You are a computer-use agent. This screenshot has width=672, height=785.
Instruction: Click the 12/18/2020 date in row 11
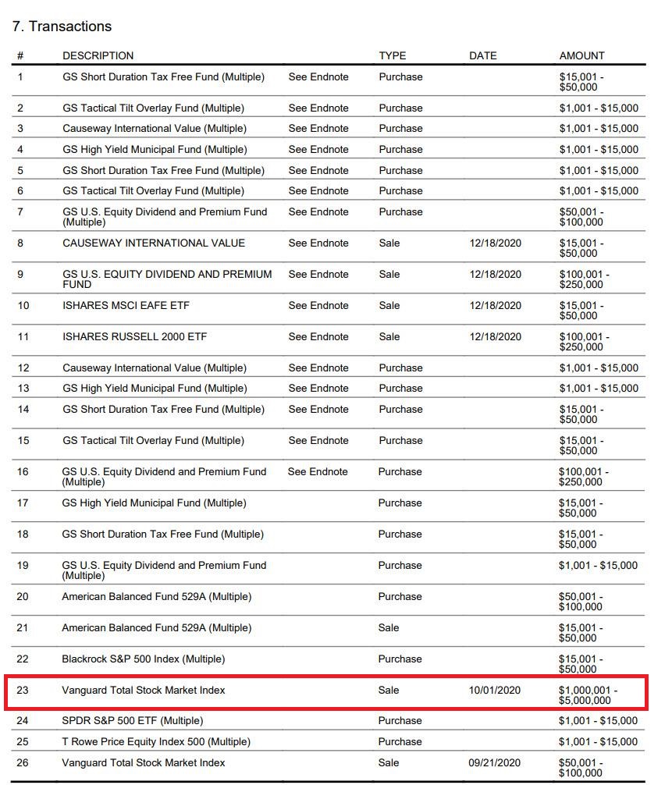[x=496, y=336]
